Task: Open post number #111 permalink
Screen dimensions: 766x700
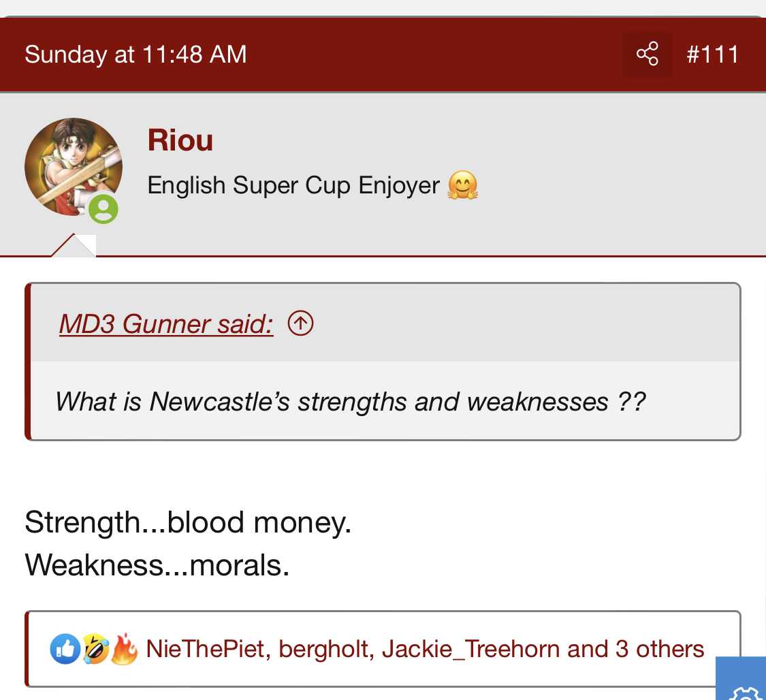Action: [x=712, y=54]
